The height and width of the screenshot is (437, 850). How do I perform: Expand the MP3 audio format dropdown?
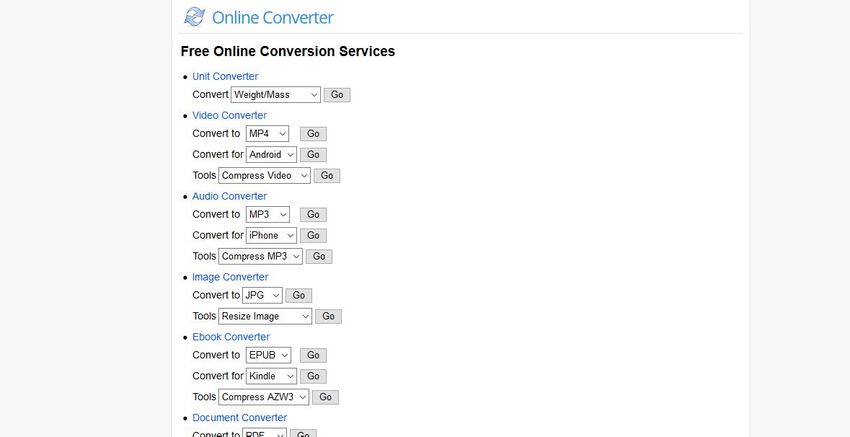pos(267,214)
